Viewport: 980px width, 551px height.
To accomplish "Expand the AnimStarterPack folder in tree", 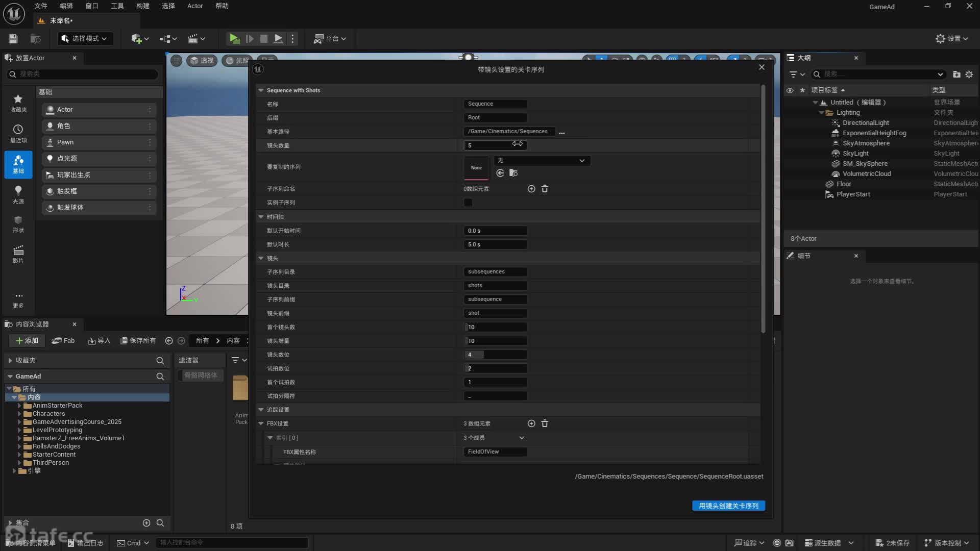I will click(x=19, y=406).
